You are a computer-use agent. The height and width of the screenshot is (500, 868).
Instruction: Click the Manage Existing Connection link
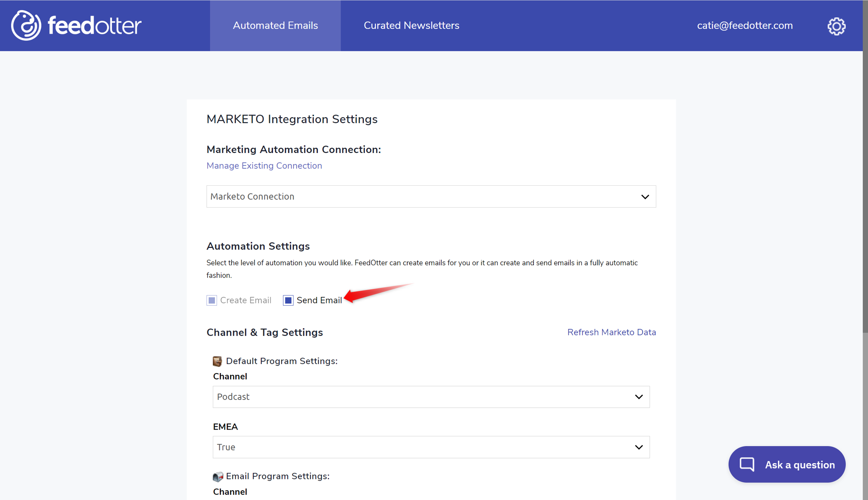(264, 166)
